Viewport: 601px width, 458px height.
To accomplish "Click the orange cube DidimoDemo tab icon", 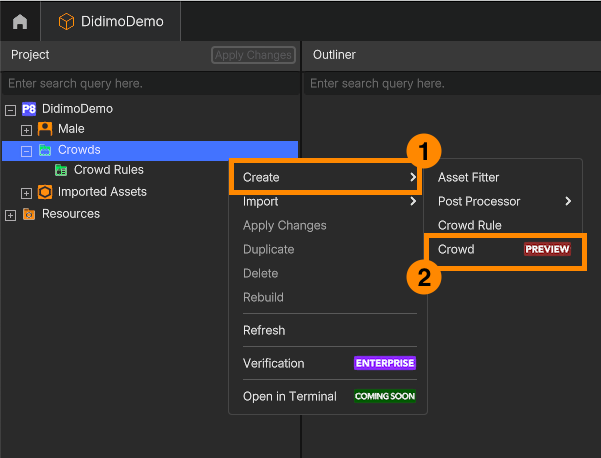I will tap(66, 21).
